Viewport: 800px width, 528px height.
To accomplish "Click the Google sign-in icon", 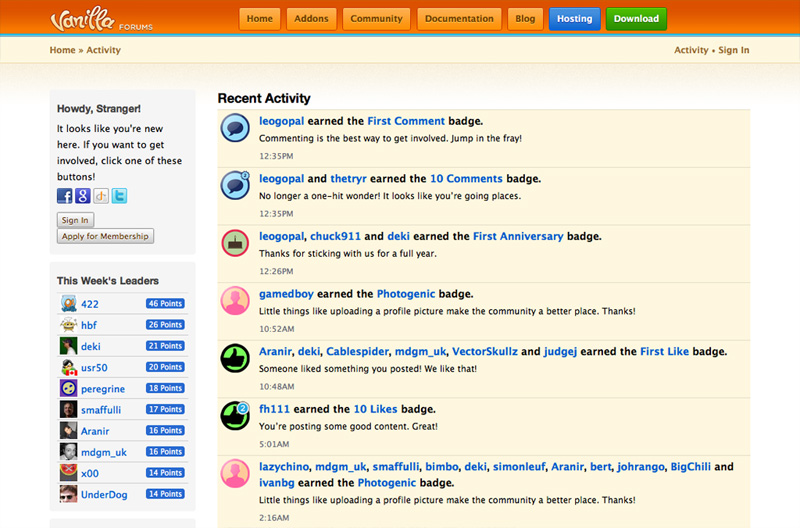I will (83, 196).
